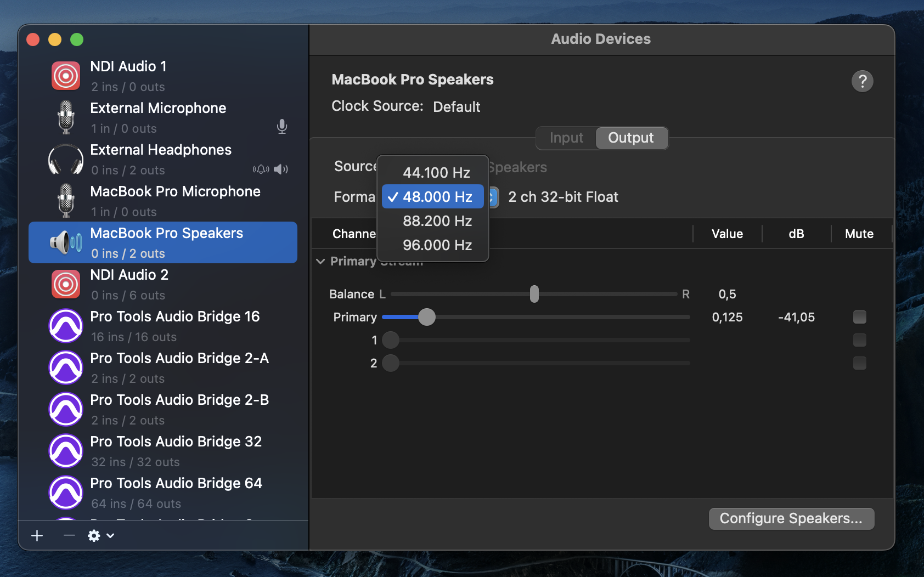This screenshot has width=924, height=577.
Task: Click the Pro Tools Audio Bridge 16 icon
Action: tap(66, 326)
